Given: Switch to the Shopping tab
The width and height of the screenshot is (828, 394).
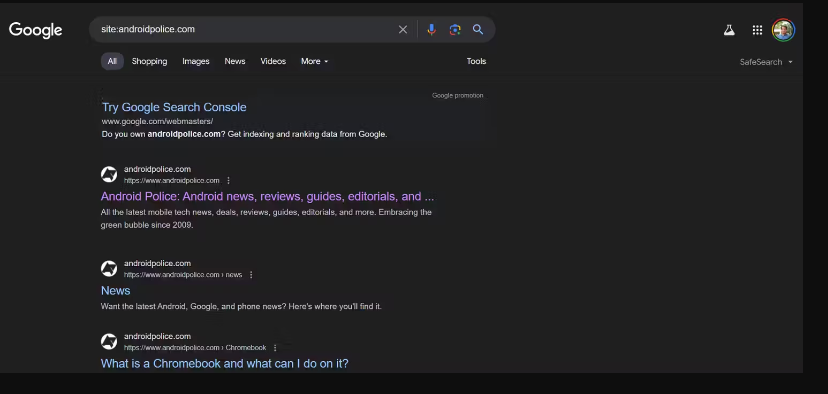Looking at the screenshot, I should point(149,61).
